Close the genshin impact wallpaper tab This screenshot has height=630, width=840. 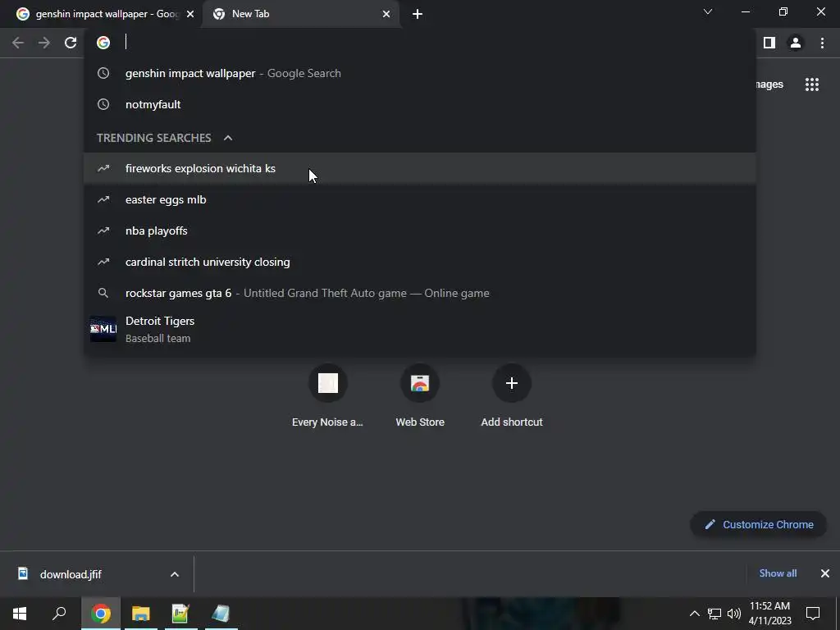pyautogui.click(x=190, y=14)
